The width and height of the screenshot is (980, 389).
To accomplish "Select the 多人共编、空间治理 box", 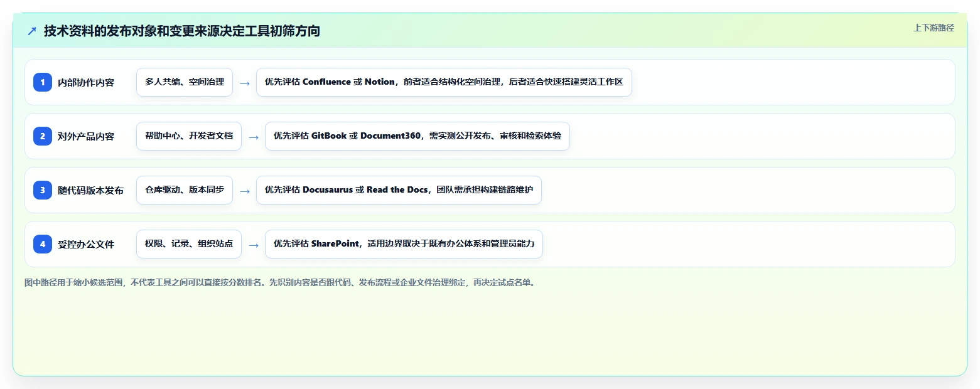I will pyautogui.click(x=185, y=82).
